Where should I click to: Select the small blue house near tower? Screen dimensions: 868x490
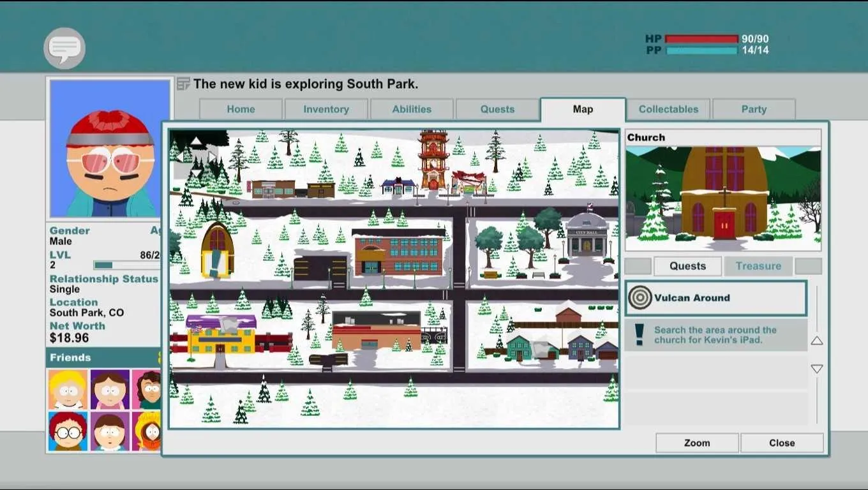click(398, 186)
